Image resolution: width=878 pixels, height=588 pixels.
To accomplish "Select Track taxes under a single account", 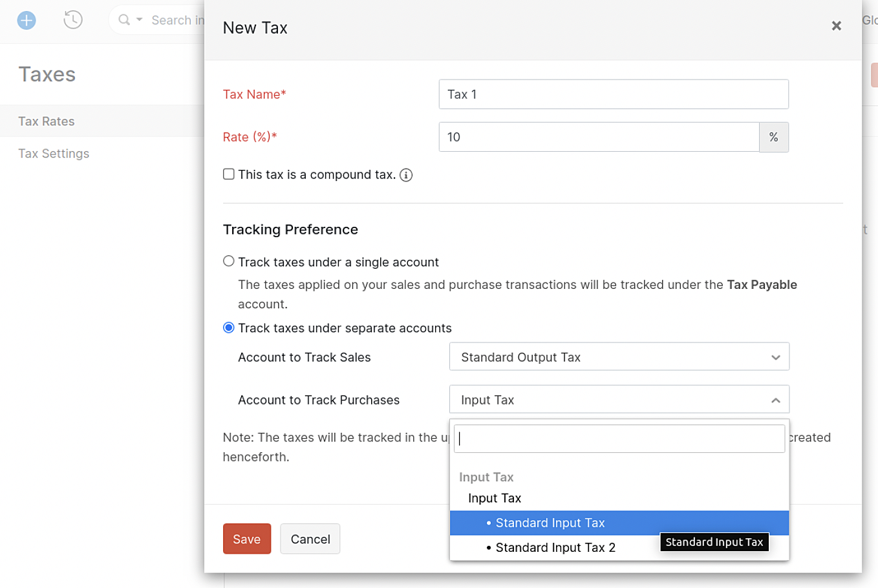I will [229, 261].
